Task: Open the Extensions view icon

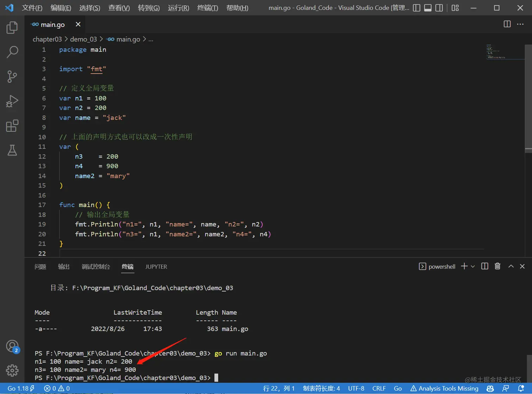Action: pyautogui.click(x=12, y=126)
